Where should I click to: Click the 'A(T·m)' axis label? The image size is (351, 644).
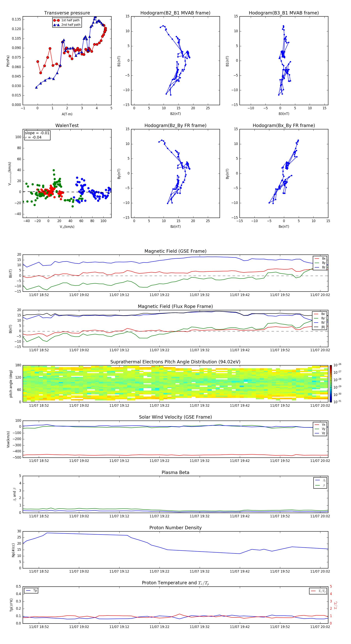[x=67, y=114]
